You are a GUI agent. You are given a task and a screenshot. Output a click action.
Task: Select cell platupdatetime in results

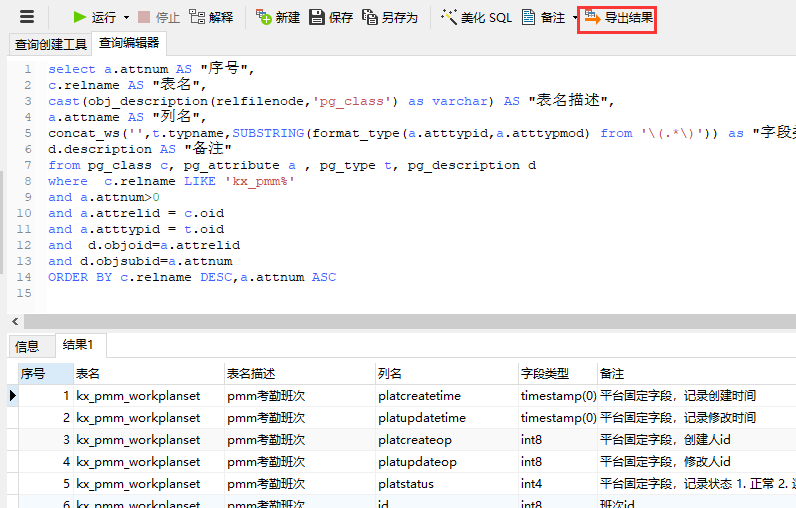447,418
